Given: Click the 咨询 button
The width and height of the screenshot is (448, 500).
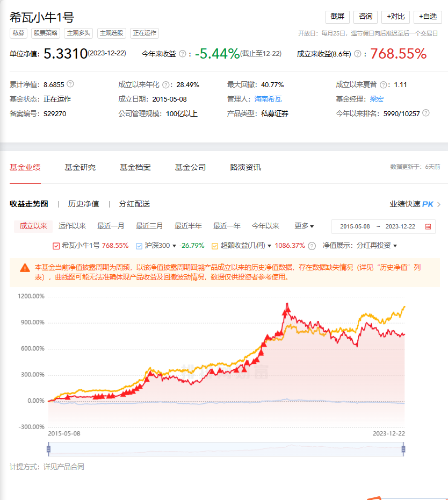Looking at the screenshot, I should 365,17.
